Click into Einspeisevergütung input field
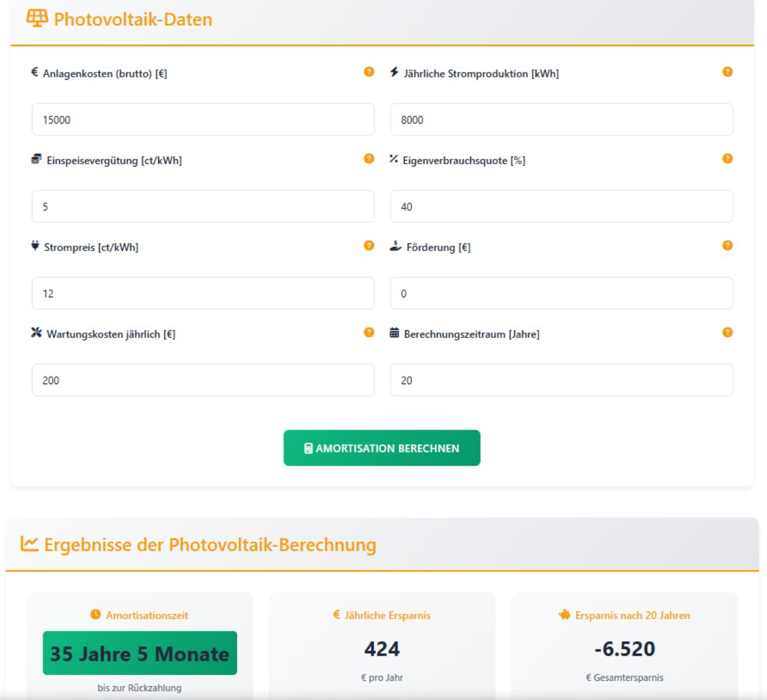Image resolution: width=767 pixels, height=700 pixels. (203, 207)
